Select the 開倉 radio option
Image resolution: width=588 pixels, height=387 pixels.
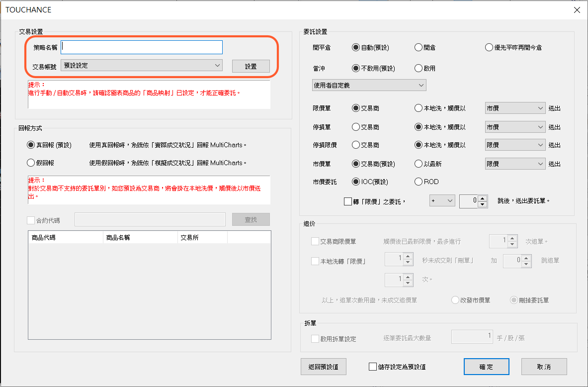(x=419, y=47)
